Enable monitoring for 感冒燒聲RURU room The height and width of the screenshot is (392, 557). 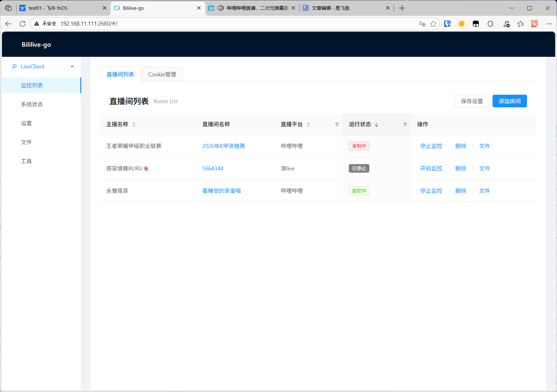coord(431,168)
